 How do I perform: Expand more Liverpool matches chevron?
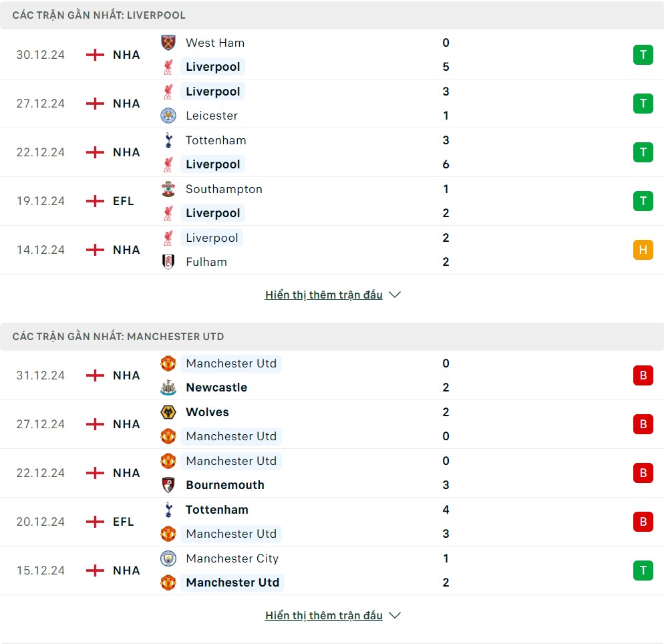pyautogui.click(x=394, y=295)
